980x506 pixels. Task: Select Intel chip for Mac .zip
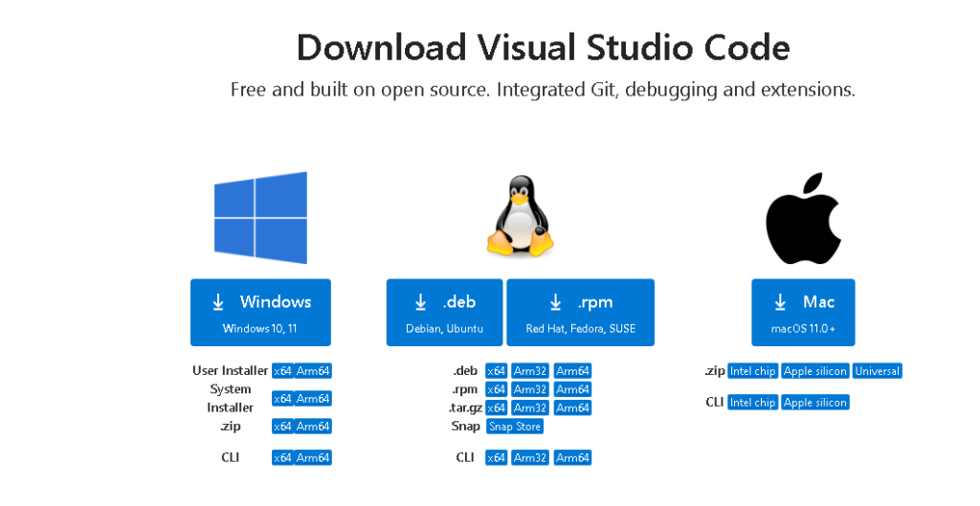point(752,371)
